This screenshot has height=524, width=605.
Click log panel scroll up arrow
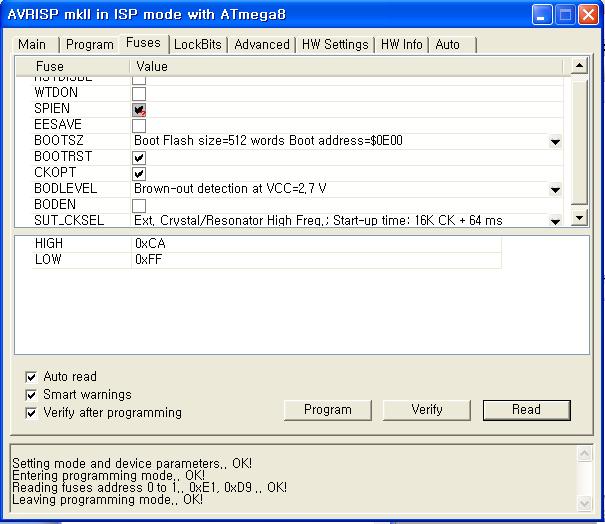(584, 453)
